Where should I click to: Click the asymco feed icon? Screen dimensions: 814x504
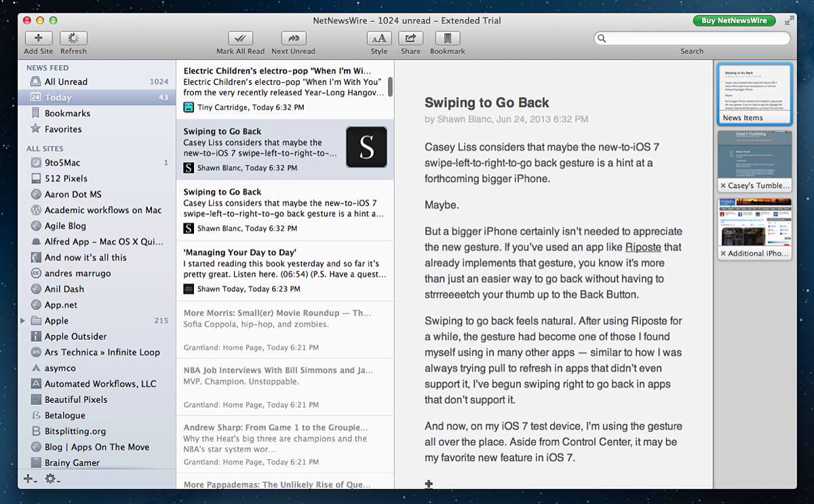point(37,368)
